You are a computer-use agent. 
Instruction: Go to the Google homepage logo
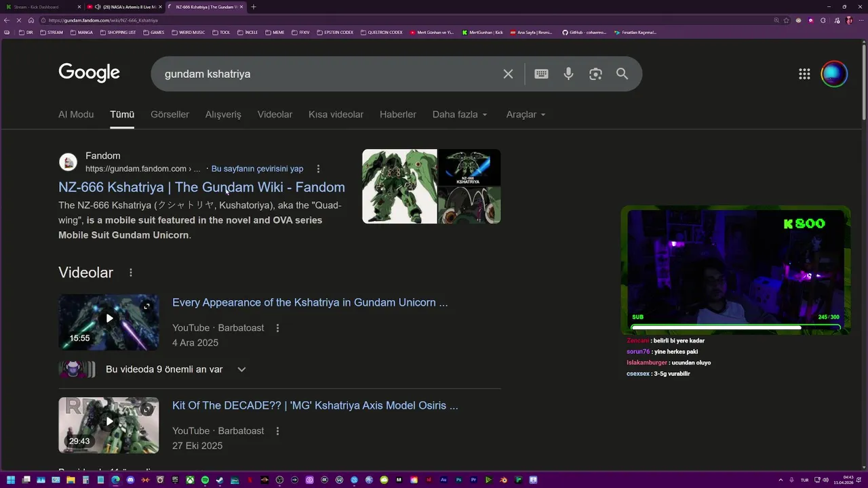[89, 73]
